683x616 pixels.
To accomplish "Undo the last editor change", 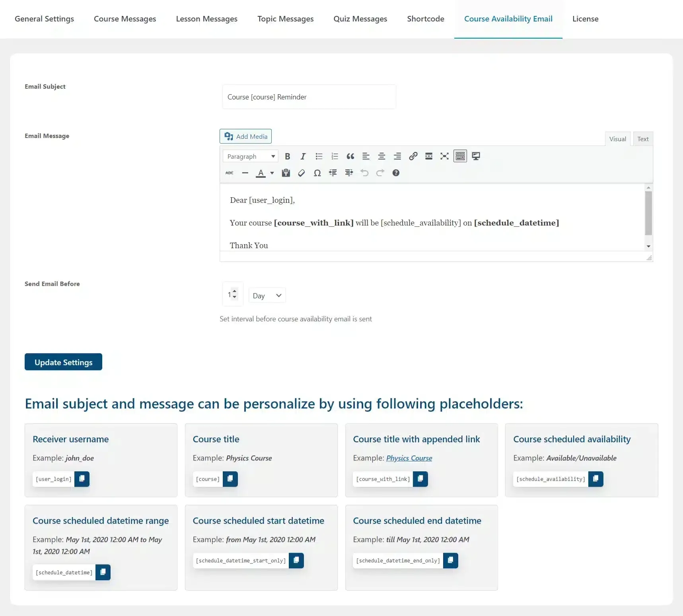I will pyautogui.click(x=364, y=173).
